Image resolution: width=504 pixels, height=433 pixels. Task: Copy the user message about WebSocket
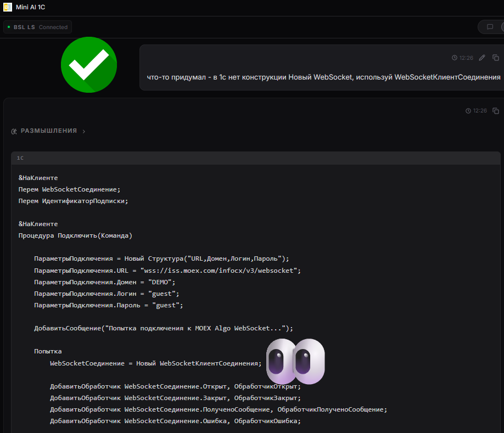(496, 58)
